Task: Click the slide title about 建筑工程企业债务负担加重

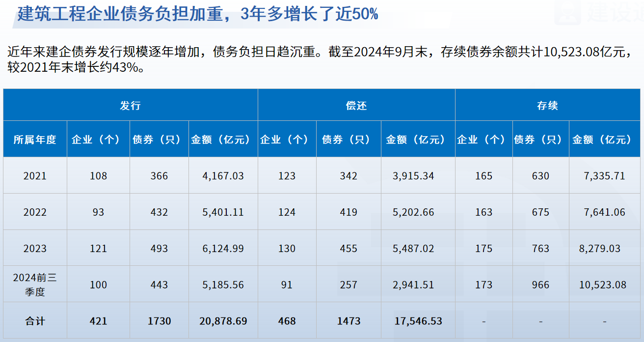Action: pos(198,14)
